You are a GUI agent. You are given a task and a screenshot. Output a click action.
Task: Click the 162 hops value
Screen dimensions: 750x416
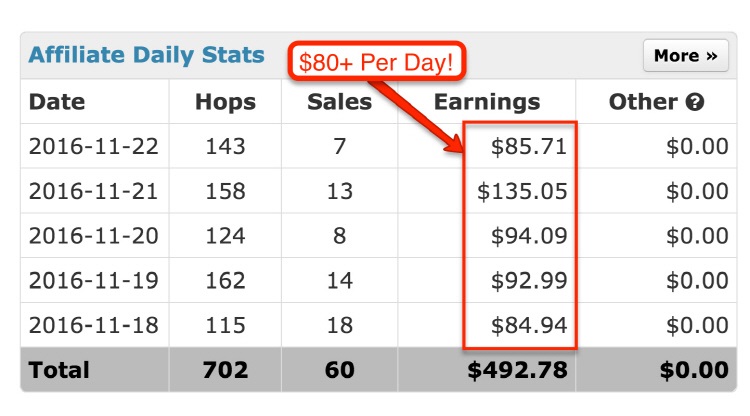click(225, 280)
